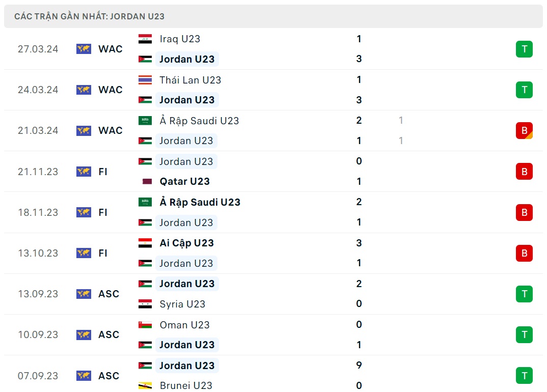Screen dimensions: 547x392
Task: Click the WAC competition icon for 27.03.24
Action: [x=84, y=49]
